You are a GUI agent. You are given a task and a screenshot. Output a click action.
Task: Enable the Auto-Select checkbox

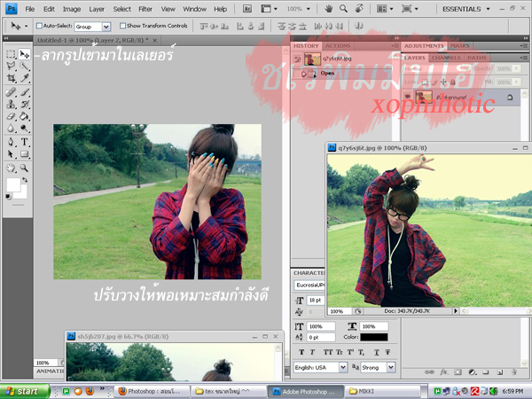pyautogui.click(x=39, y=26)
